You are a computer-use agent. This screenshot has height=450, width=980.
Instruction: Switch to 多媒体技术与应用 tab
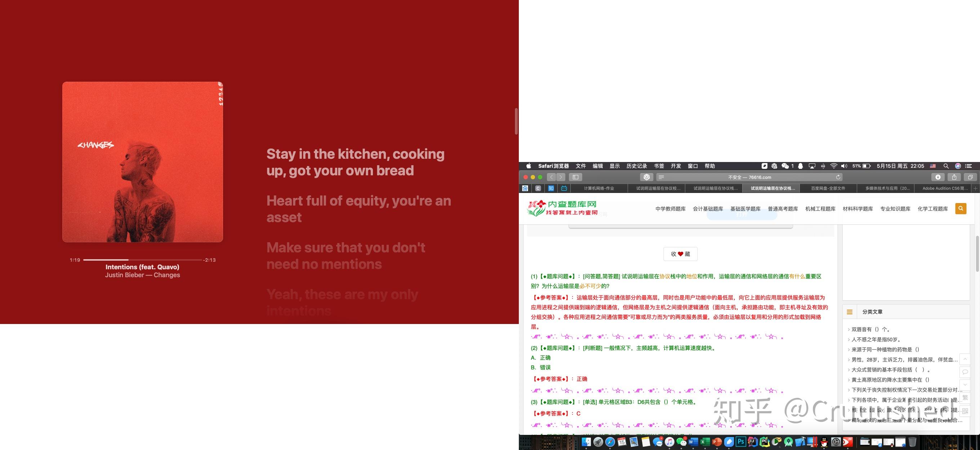(885, 188)
